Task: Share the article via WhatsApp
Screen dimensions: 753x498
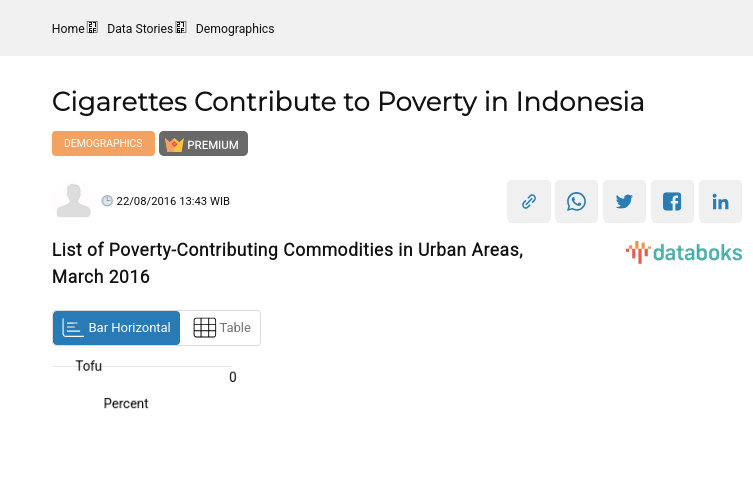Action: pyautogui.click(x=577, y=201)
